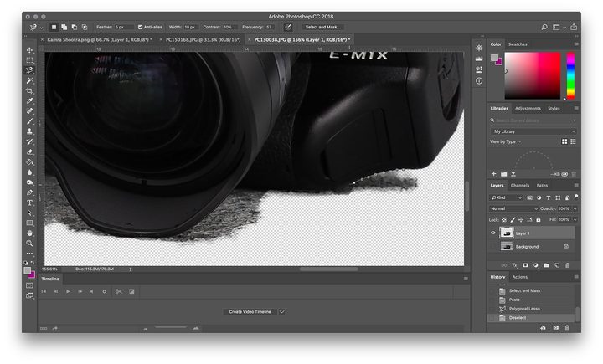The image size is (603, 364).
Task: Select the Healing Brush tool
Action: (x=29, y=111)
